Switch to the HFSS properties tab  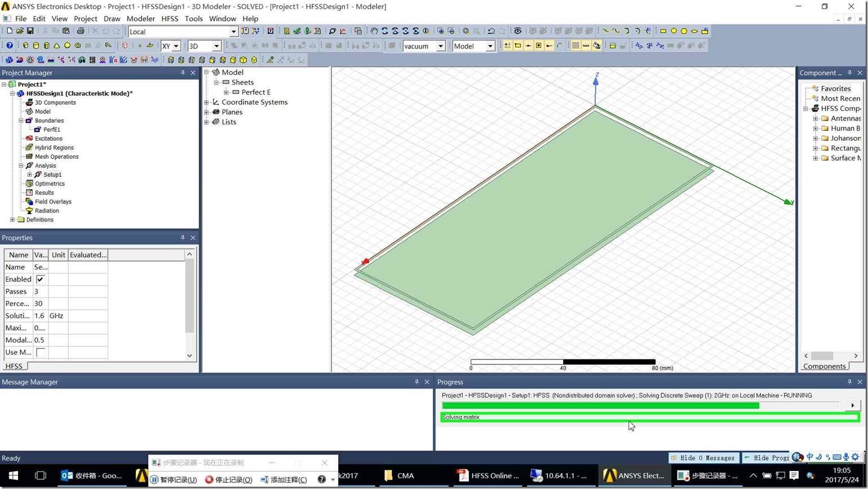(14, 366)
